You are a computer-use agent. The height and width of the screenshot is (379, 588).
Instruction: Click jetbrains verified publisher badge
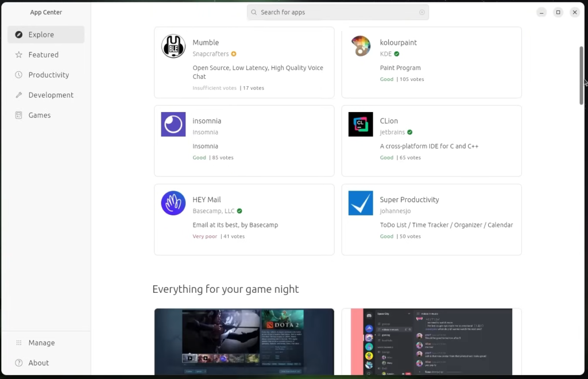click(410, 132)
